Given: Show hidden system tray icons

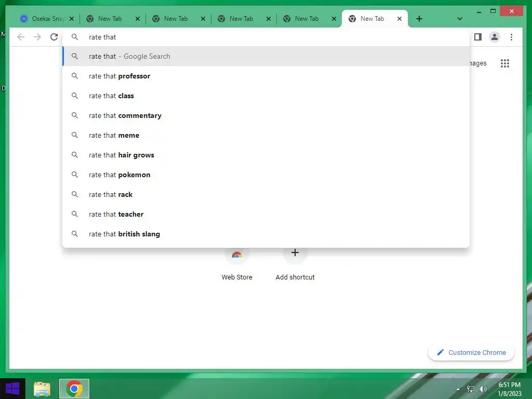Looking at the screenshot, I should point(458,389).
